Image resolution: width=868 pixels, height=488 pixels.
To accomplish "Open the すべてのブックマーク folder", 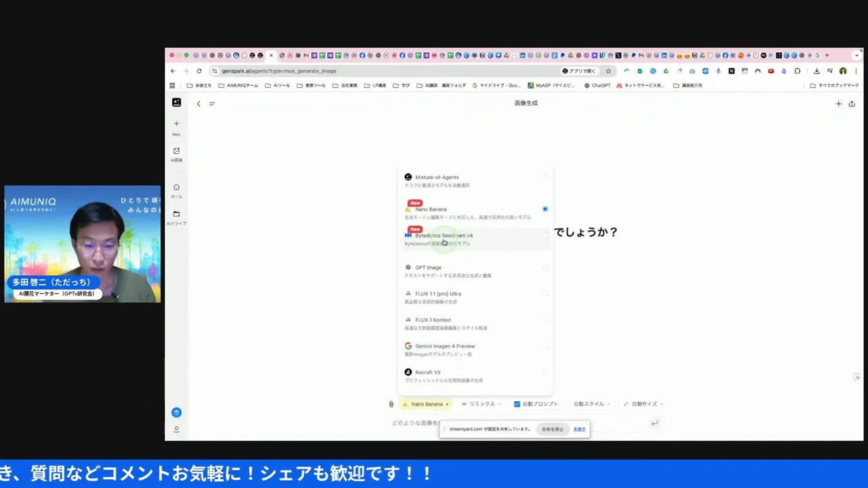I will coord(834,85).
